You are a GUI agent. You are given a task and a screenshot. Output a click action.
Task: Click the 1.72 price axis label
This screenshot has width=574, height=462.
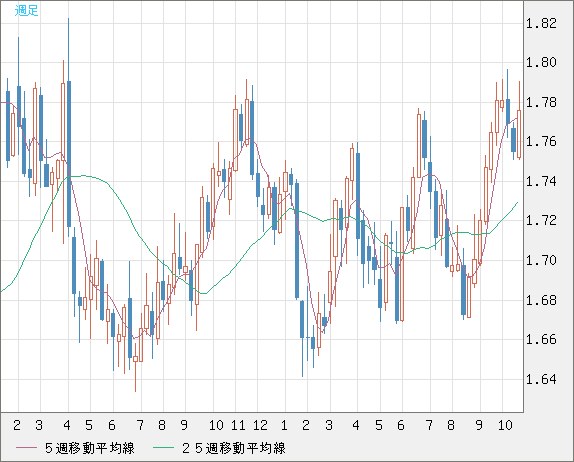point(541,220)
